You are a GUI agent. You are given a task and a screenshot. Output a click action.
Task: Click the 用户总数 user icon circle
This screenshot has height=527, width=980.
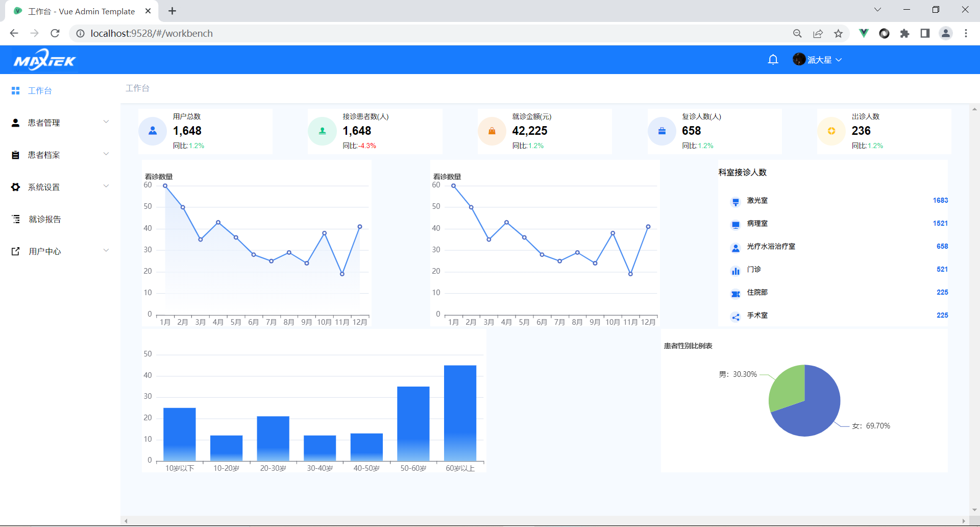click(x=153, y=131)
